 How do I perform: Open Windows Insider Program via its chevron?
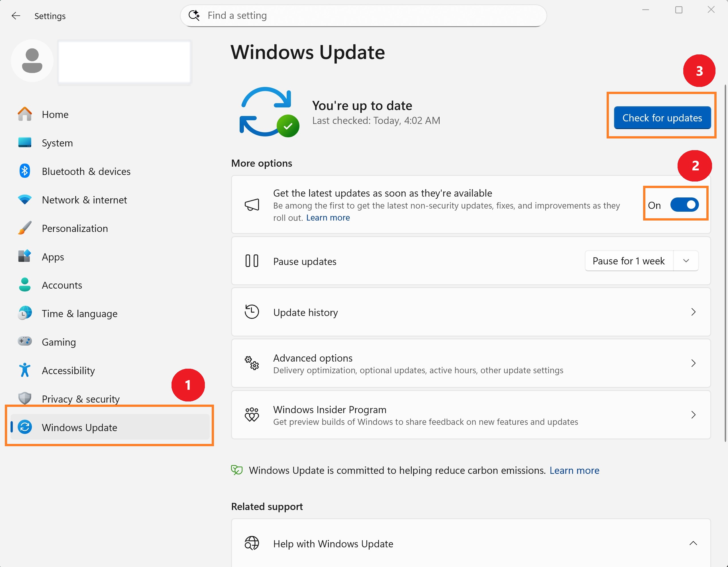click(x=693, y=415)
